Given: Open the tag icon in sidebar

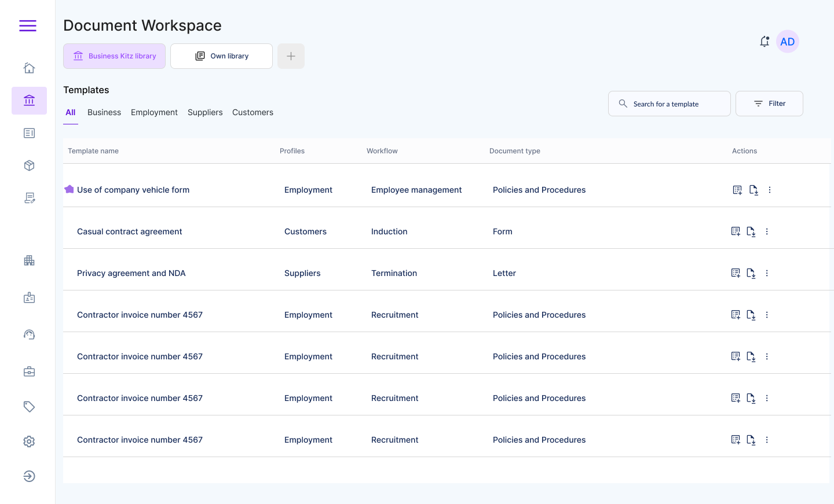Looking at the screenshot, I should (x=29, y=406).
